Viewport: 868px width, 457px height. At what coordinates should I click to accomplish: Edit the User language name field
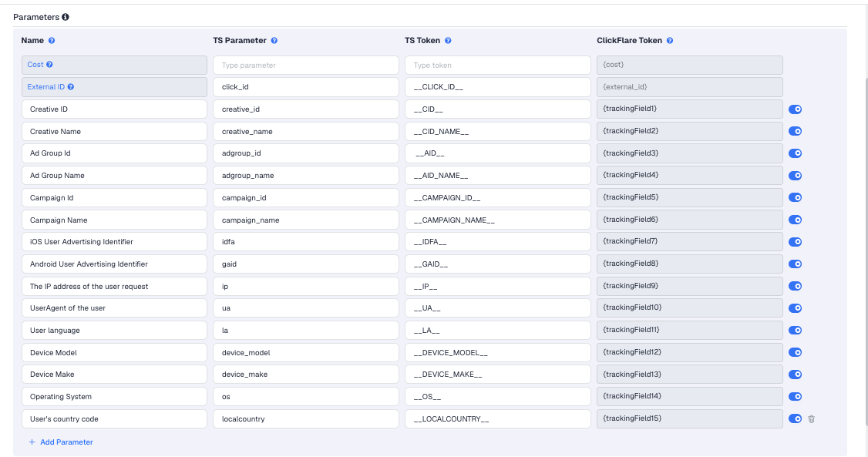[x=114, y=331]
